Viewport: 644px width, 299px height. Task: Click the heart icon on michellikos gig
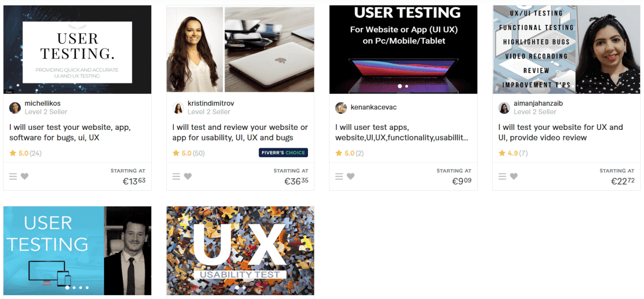click(x=25, y=176)
